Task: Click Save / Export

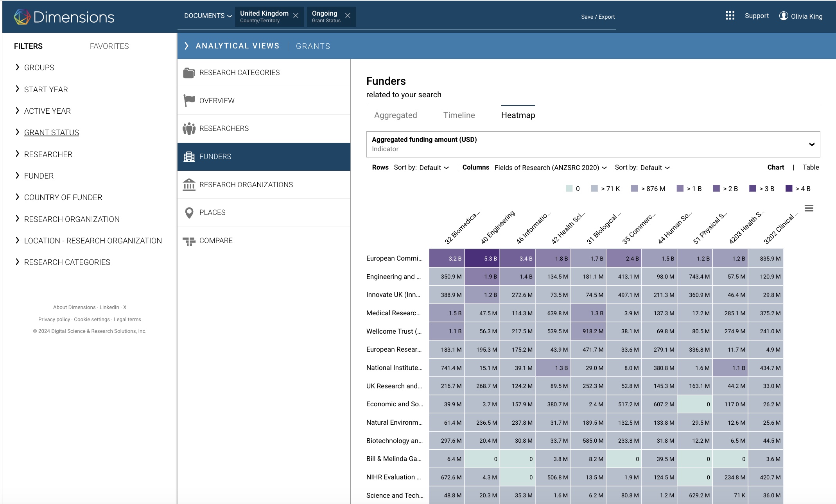Action: (x=598, y=17)
